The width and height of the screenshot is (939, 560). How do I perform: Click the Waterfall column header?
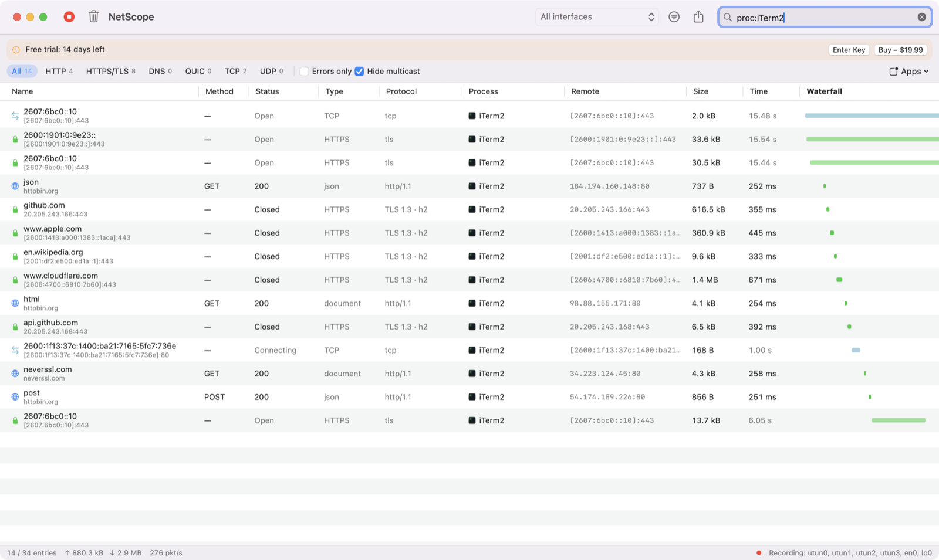[825, 91]
